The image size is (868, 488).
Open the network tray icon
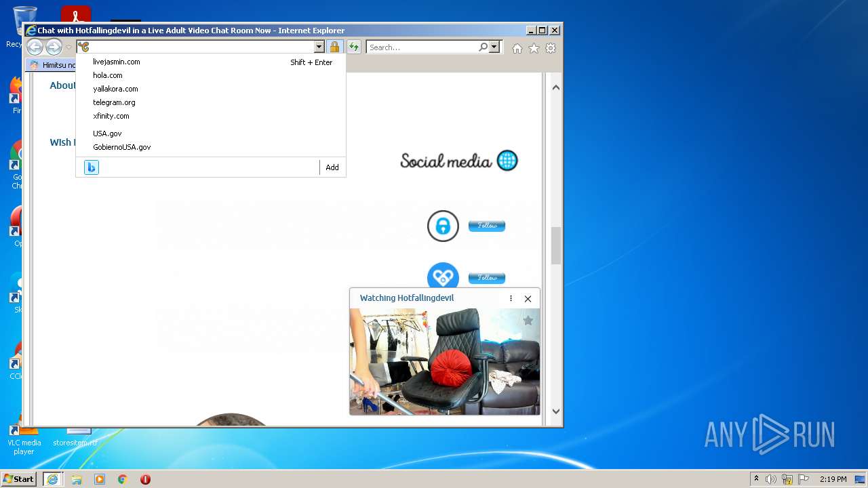pyautogui.click(x=787, y=479)
